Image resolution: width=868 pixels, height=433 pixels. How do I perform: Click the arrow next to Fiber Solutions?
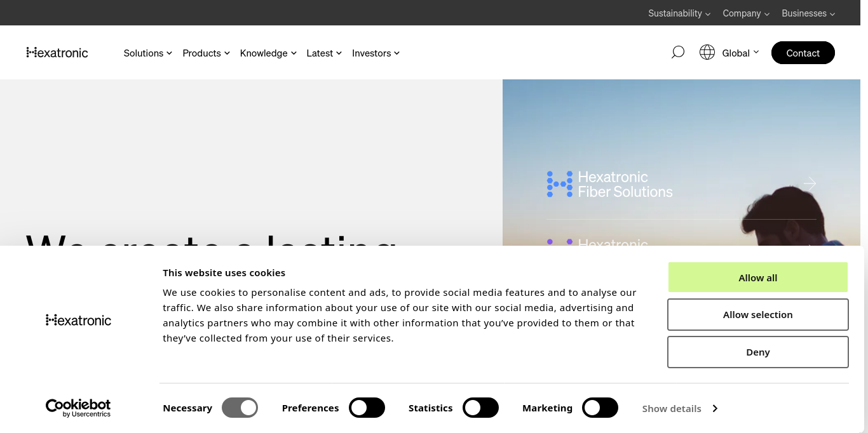click(810, 183)
